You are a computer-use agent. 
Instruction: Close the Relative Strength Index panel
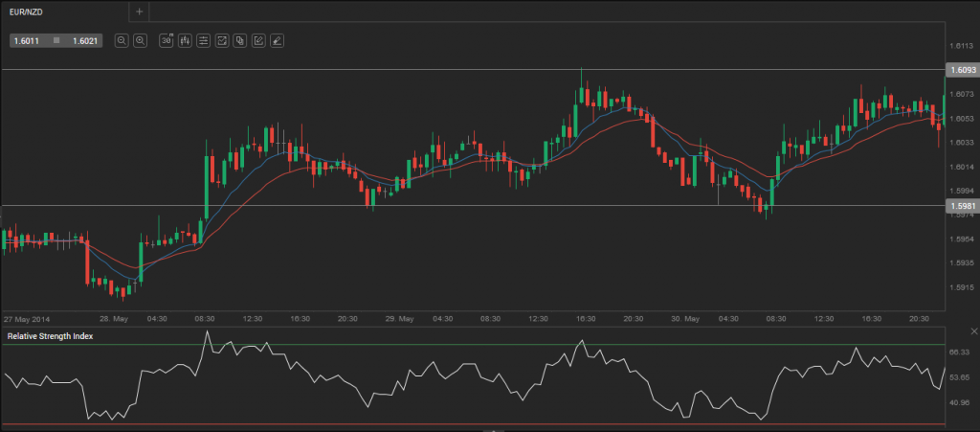click(973, 330)
